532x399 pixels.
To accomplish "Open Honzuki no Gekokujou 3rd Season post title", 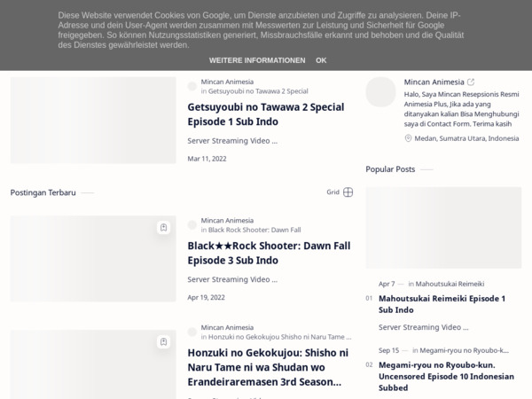I will coord(268,367).
